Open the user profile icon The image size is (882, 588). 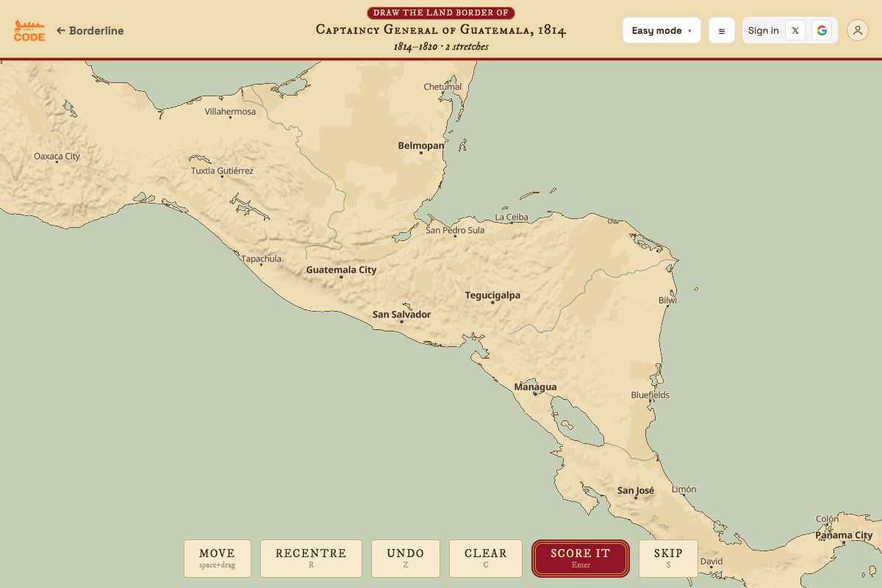(858, 30)
